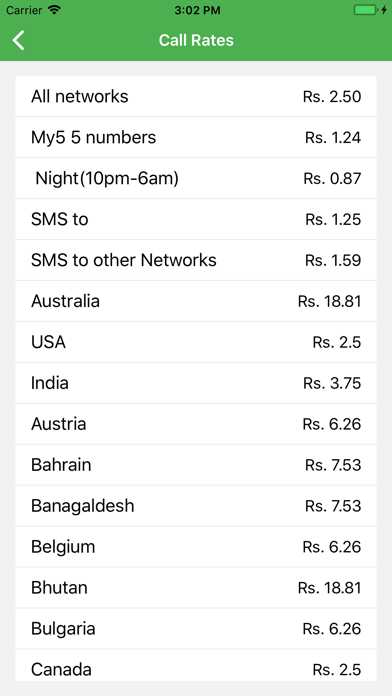Image resolution: width=392 pixels, height=696 pixels.
Task: Tap the Call Rates title
Action: (196, 40)
